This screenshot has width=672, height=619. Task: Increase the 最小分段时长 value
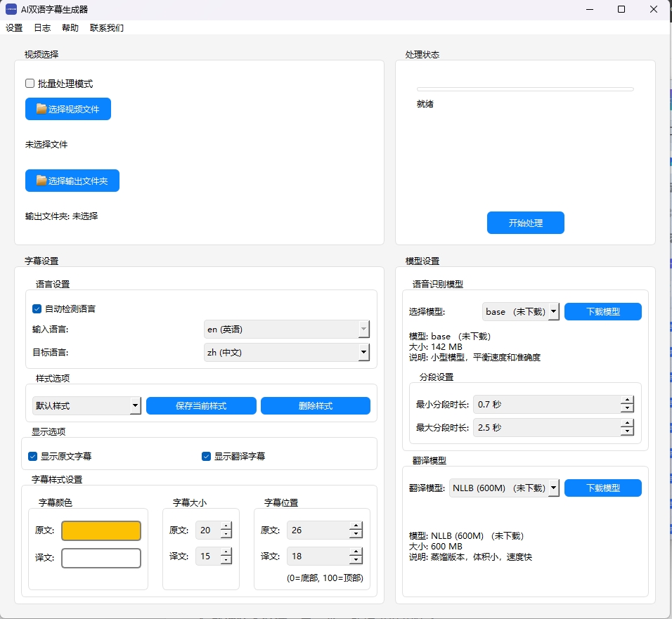627,400
